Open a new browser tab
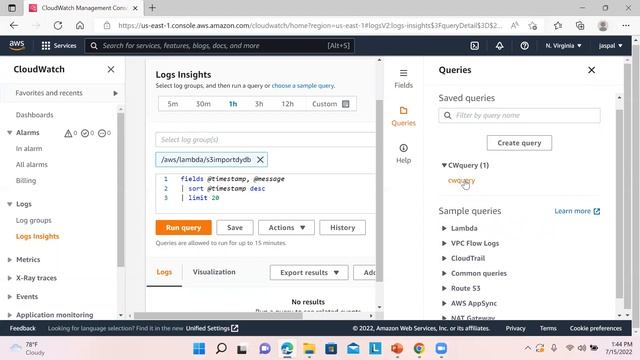The width and height of the screenshot is (640, 360). [152, 8]
